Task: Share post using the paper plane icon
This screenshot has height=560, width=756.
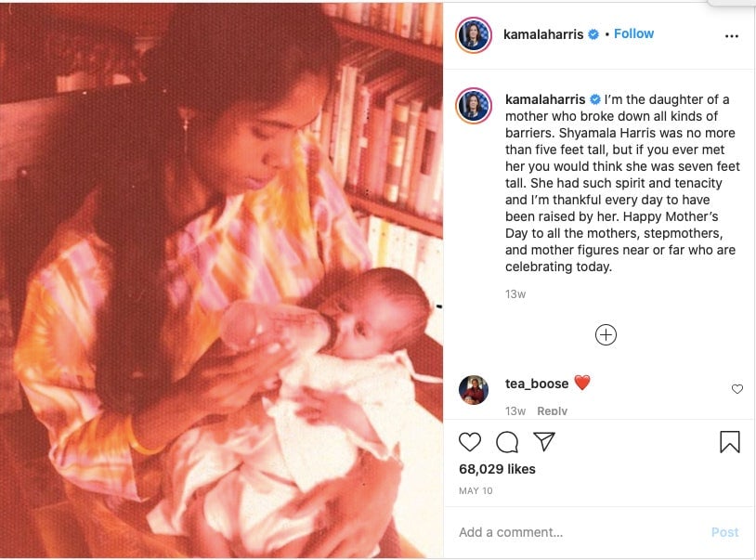Action: point(544,441)
